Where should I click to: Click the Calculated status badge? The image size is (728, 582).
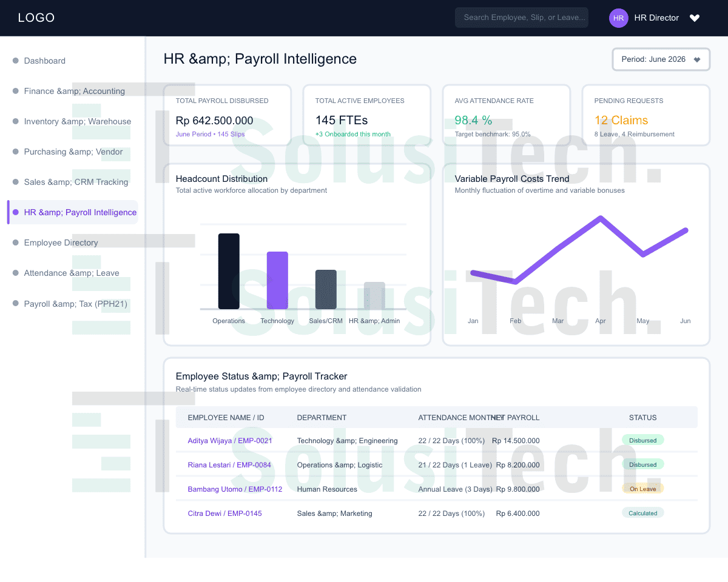click(643, 513)
